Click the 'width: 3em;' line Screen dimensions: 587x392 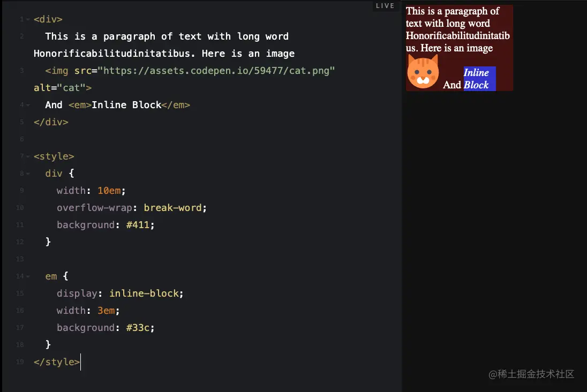click(x=88, y=311)
